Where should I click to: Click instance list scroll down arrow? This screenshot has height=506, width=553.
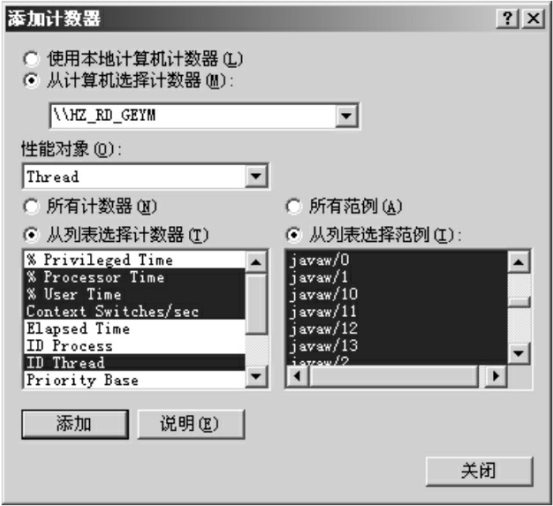pos(518,353)
